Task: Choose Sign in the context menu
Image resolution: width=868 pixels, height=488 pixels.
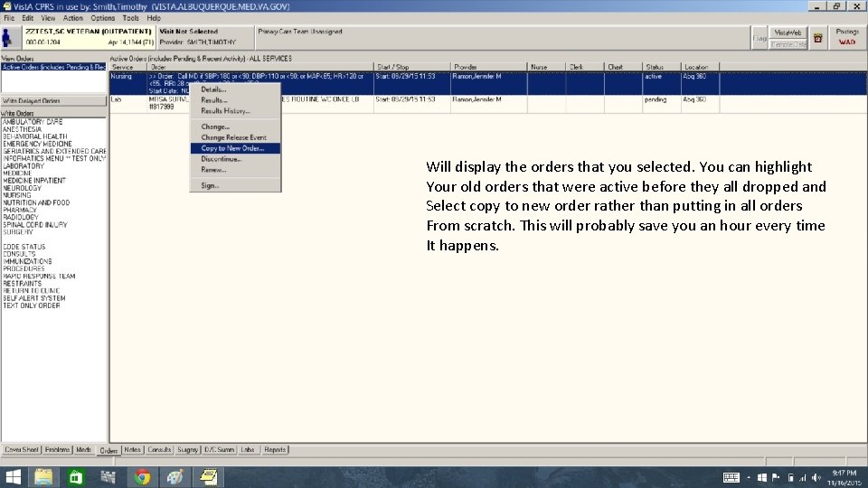Action: [x=235, y=185]
